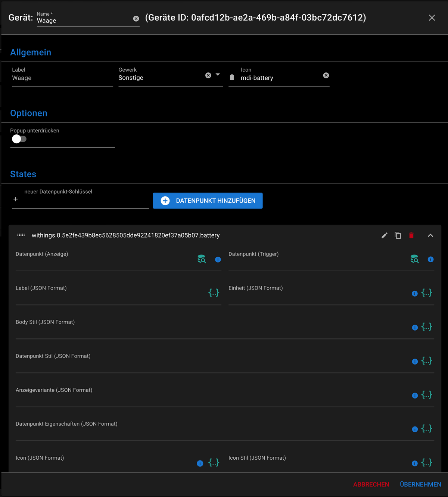Clear the device Name field
Screen dimensions: 448x497
point(136,19)
